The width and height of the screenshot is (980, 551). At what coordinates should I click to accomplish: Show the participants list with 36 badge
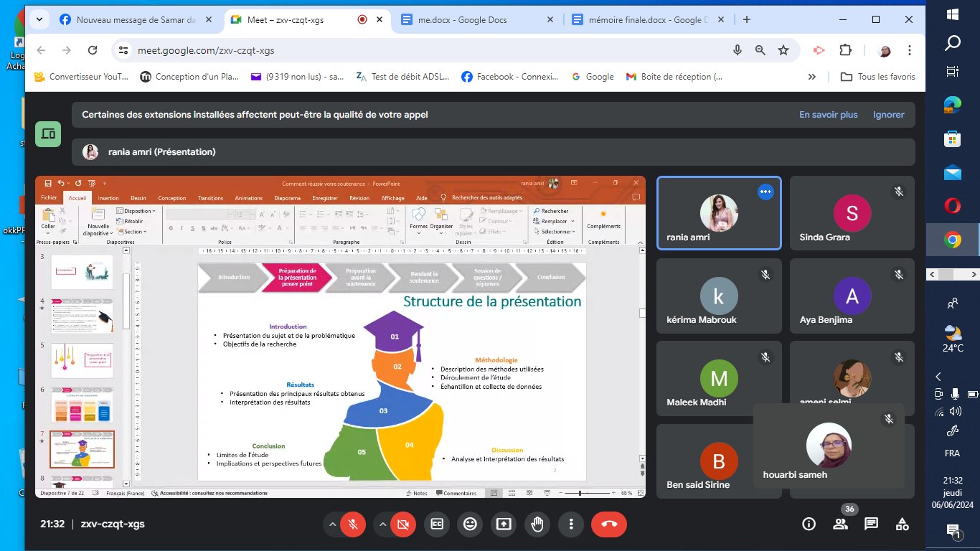pyautogui.click(x=840, y=524)
